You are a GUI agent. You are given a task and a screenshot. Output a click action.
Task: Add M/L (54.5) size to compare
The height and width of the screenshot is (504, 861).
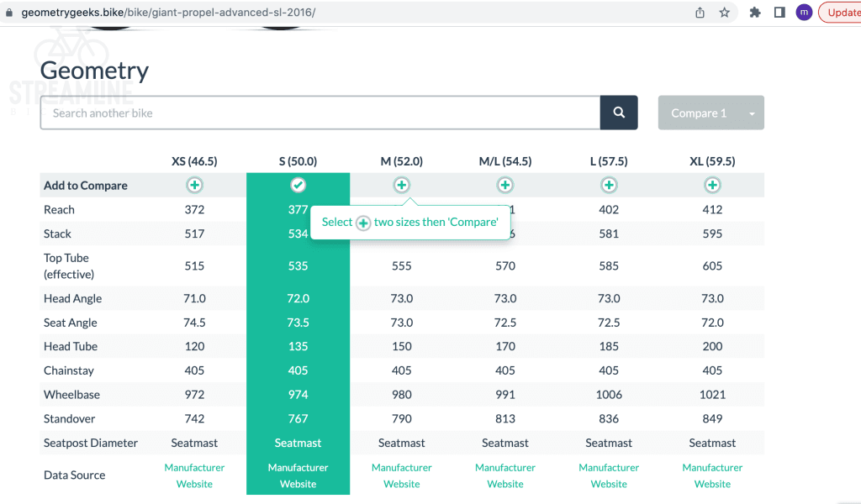[505, 185]
